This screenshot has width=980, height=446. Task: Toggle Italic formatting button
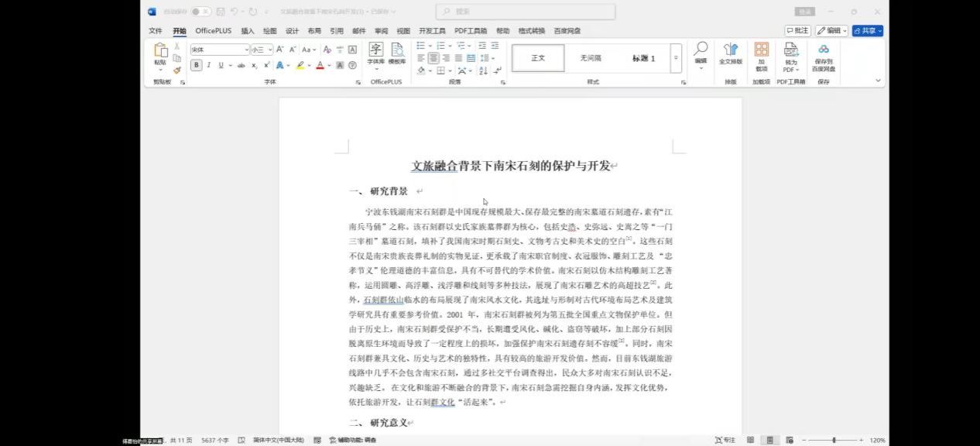coord(208,66)
